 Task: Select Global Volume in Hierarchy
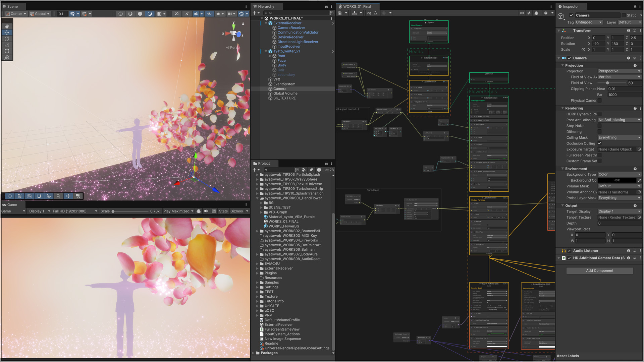click(285, 94)
